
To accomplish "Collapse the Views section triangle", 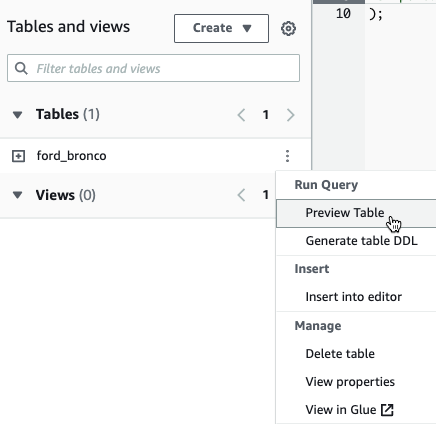I will pyautogui.click(x=17, y=195).
